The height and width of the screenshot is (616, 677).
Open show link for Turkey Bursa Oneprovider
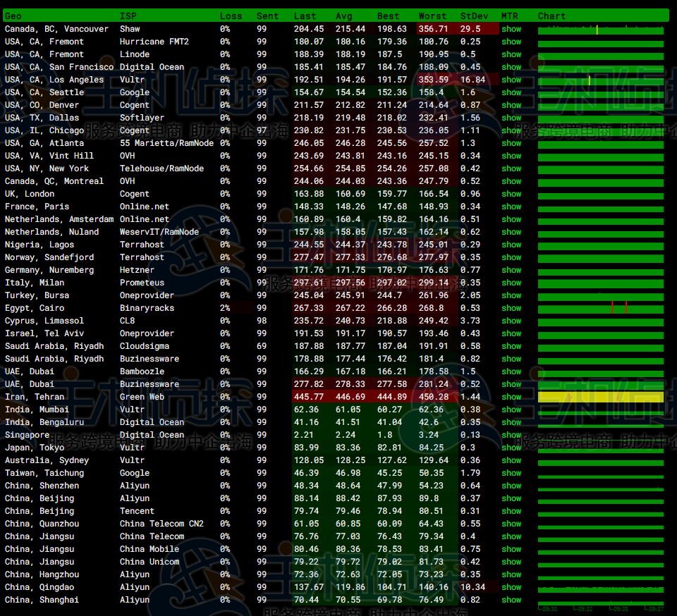click(x=511, y=295)
